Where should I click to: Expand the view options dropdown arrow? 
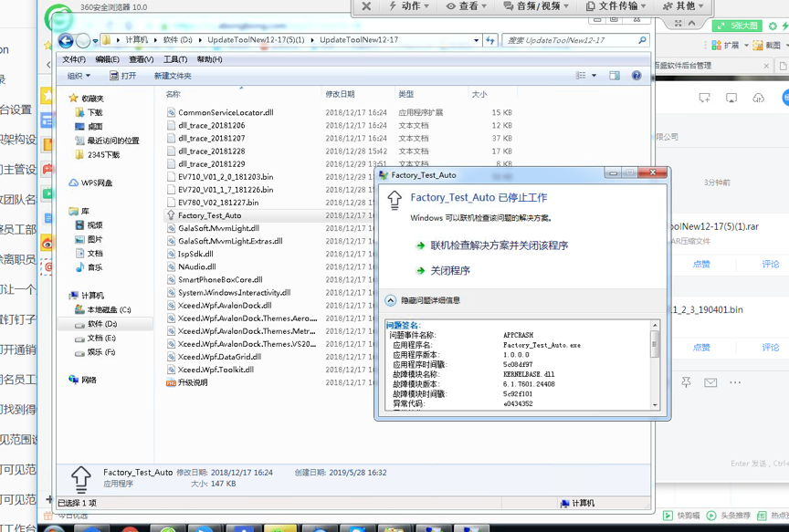coord(594,76)
